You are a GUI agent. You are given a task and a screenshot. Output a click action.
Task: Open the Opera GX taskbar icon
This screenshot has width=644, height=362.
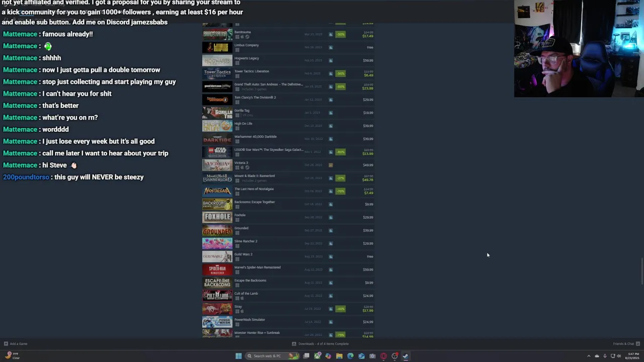point(383,356)
